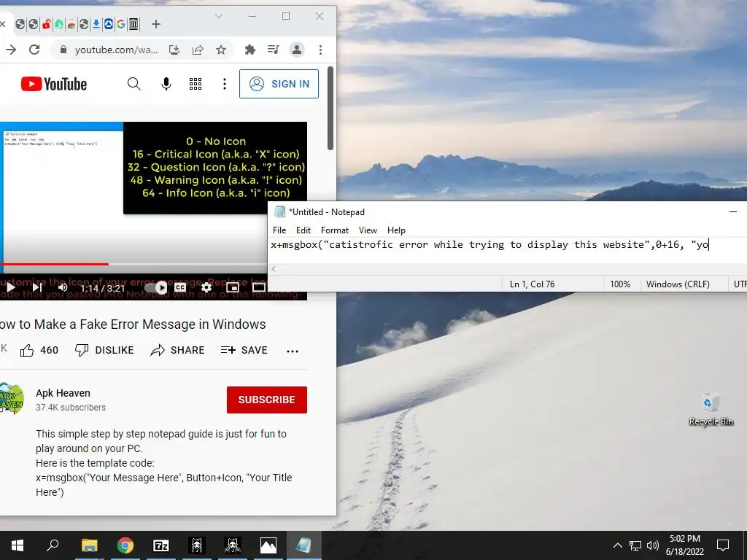Reload the YouTube page
The height and width of the screenshot is (560, 747).
pos(34,50)
